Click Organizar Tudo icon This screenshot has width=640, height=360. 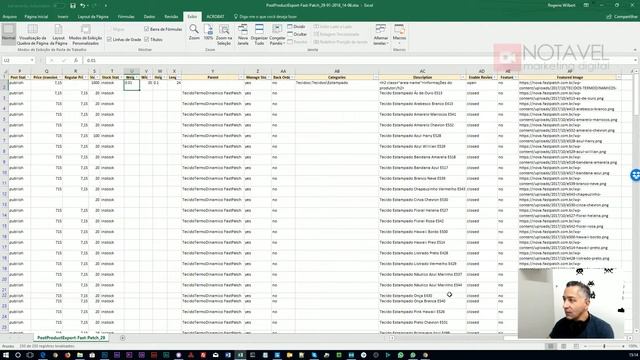[x=259, y=35]
